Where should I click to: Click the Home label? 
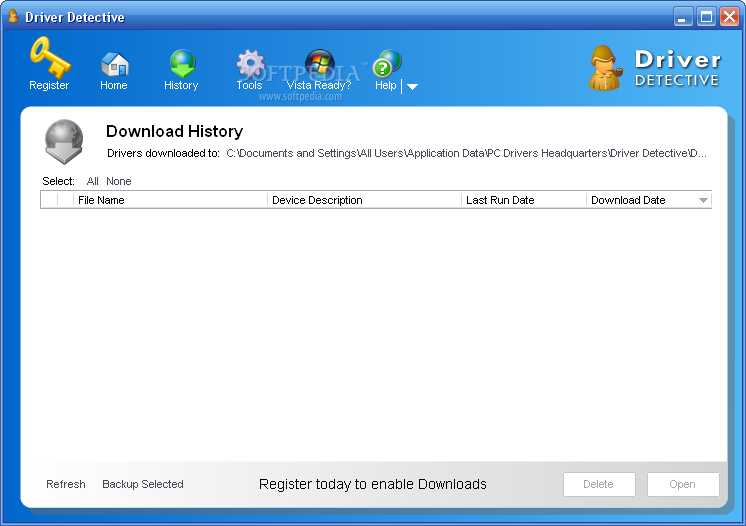point(114,85)
